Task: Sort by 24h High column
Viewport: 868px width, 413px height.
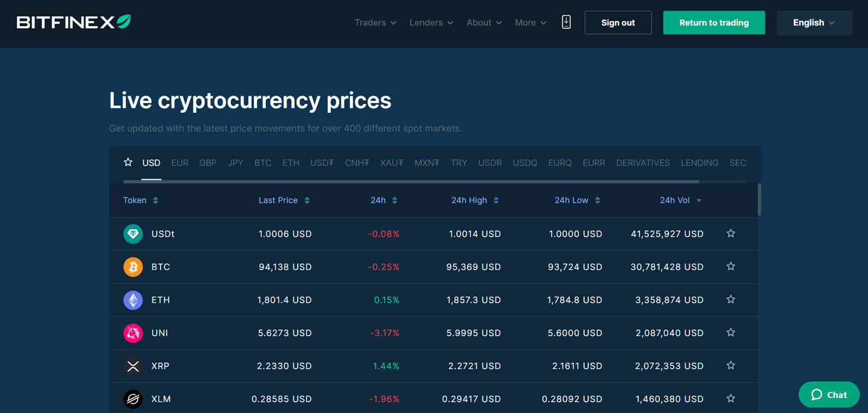Action: pos(475,200)
